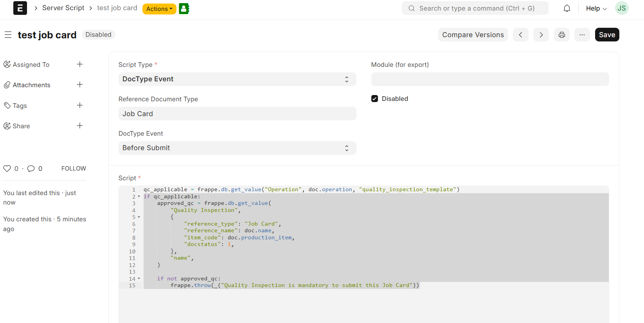Click FOLLOW to follow document
This screenshot has width=644, height=323.
coord(74,169)
